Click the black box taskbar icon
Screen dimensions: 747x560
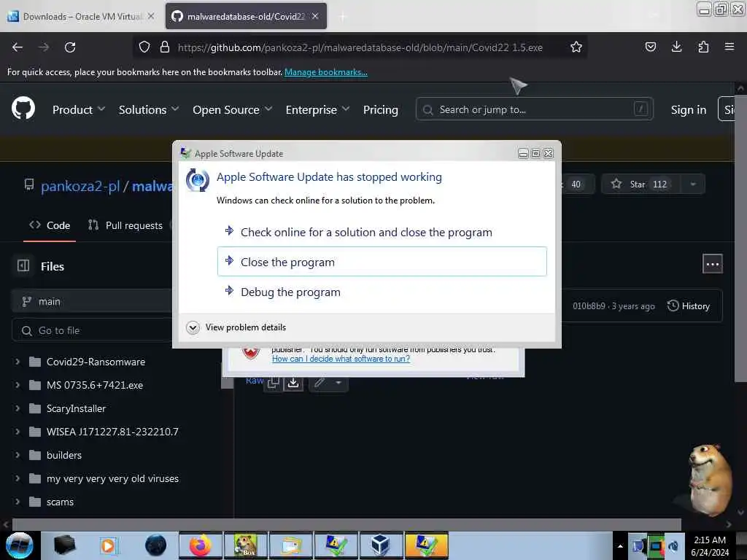tap(64, 545)
